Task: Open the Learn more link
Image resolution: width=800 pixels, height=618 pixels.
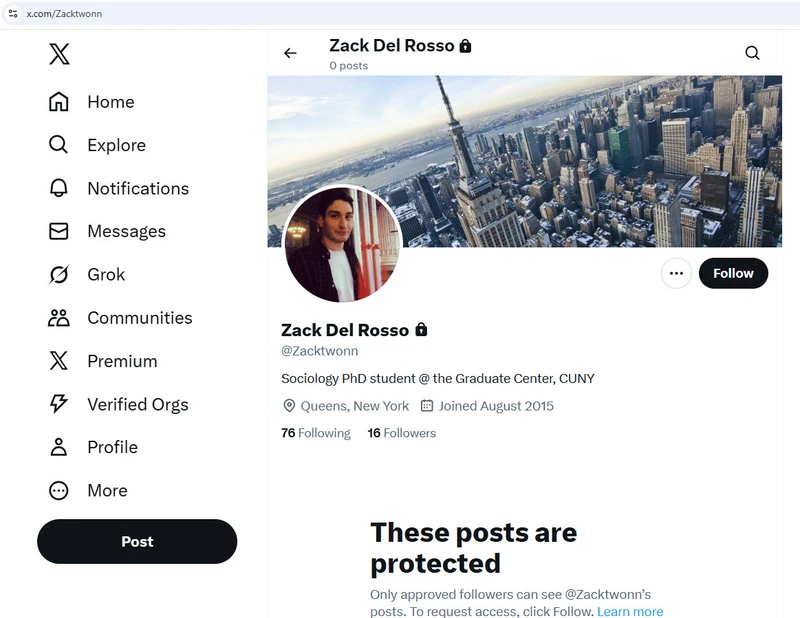Action: pyautogui.click(x=630, y=612)
